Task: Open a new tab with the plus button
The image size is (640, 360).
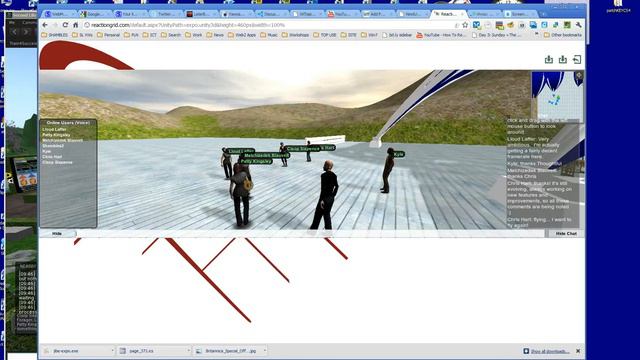Action: click(x=543, y=14)
